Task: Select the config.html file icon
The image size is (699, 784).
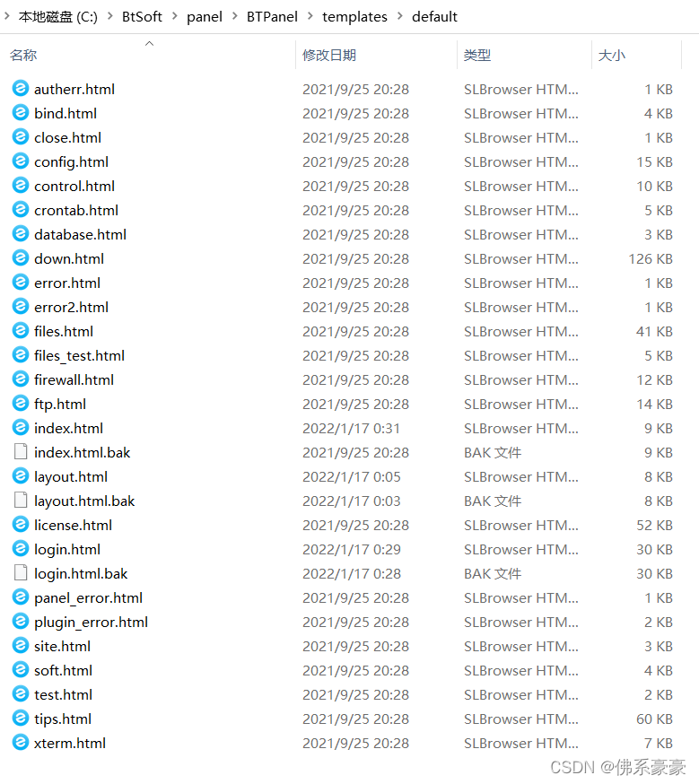Action: point(21,161)
